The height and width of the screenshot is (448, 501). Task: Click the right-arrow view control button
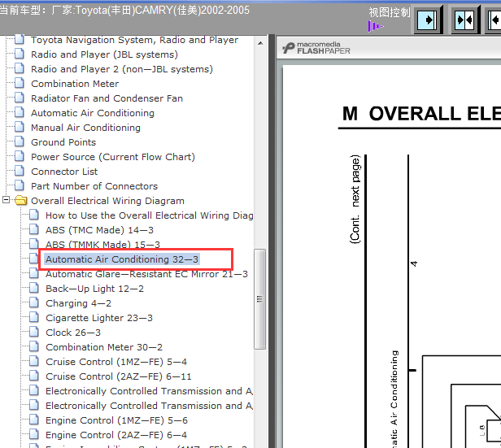[x=427, y=20]
